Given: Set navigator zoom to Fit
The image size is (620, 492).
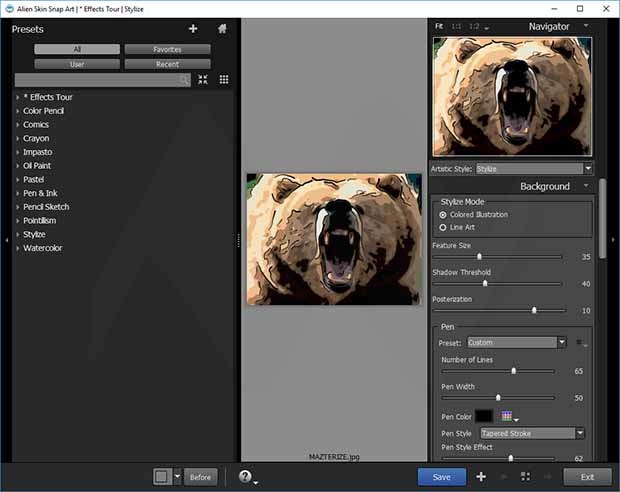Looking at the screenshot, I should (439, 26).
